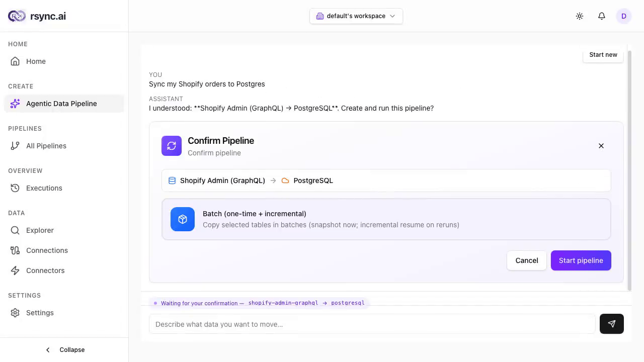Click the purple sync pipeline icon
This screenshot has height=362, width=644.
point(172,146)
